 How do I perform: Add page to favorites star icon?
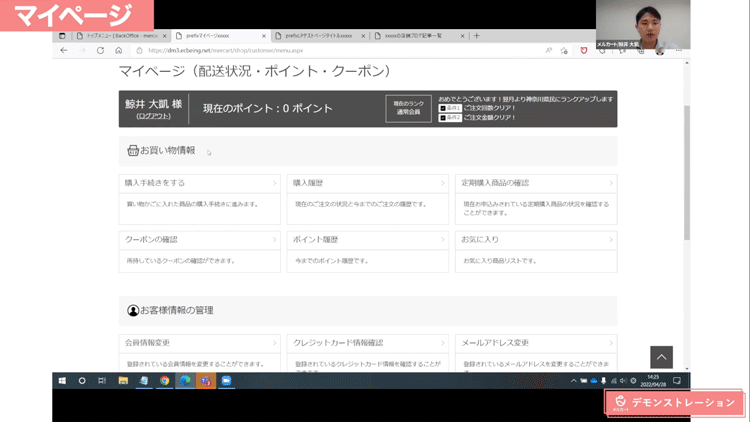pos(564,50)
